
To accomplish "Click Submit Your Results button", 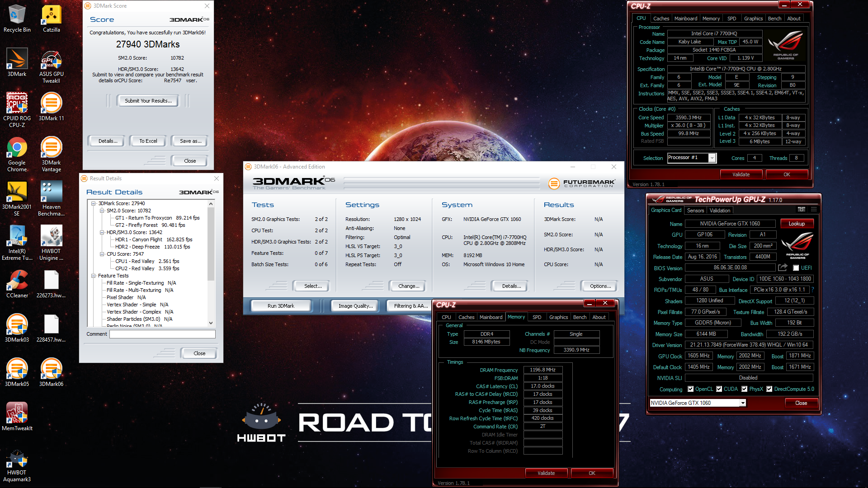I will coord(148,101).
